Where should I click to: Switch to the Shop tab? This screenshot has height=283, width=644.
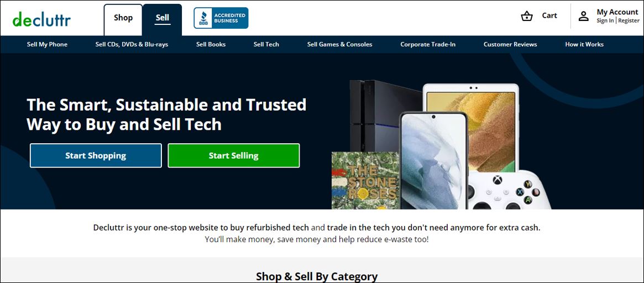(123, 19)
